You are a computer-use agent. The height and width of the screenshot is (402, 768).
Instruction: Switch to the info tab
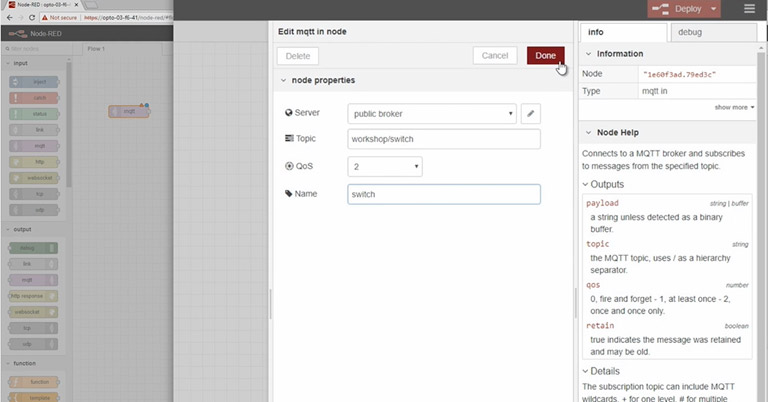click(596, 32)
